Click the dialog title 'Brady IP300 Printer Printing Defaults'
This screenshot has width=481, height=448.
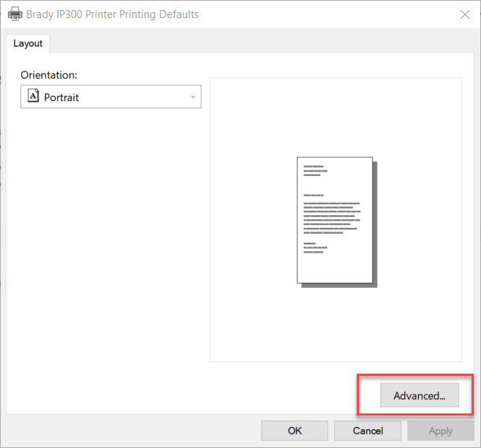(x=113, y=14)
